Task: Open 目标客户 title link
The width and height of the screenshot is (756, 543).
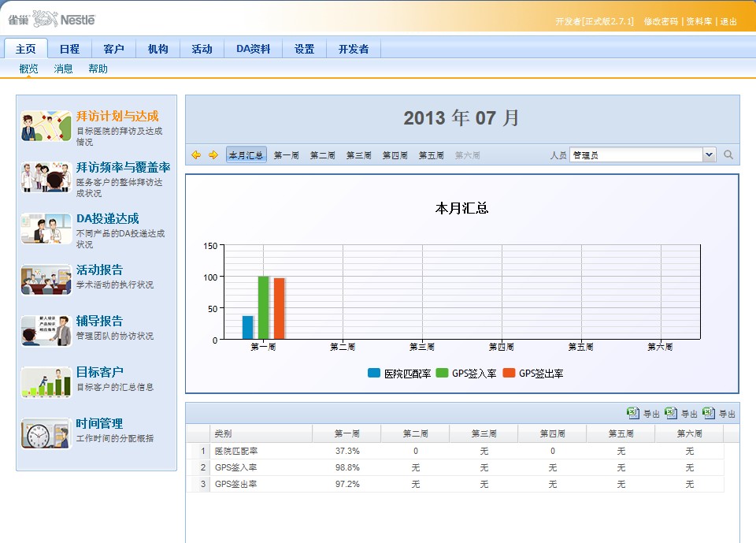Action: tap(100, 372)
